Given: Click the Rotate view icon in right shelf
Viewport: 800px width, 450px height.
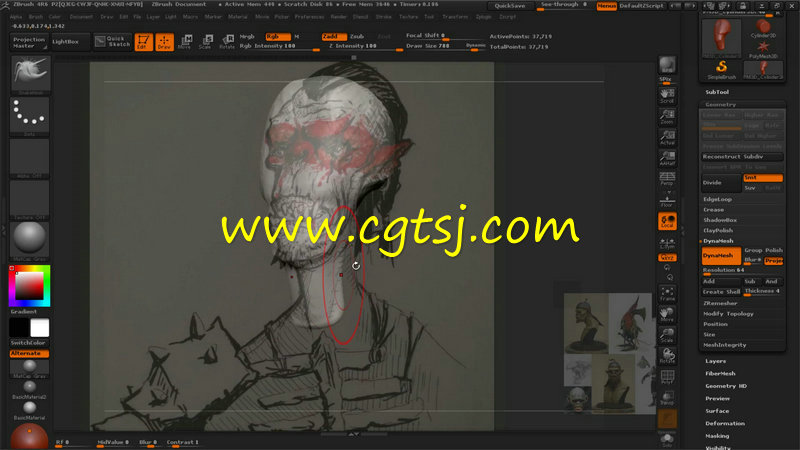Looking at the screenshot, I should tap(667, 356).
